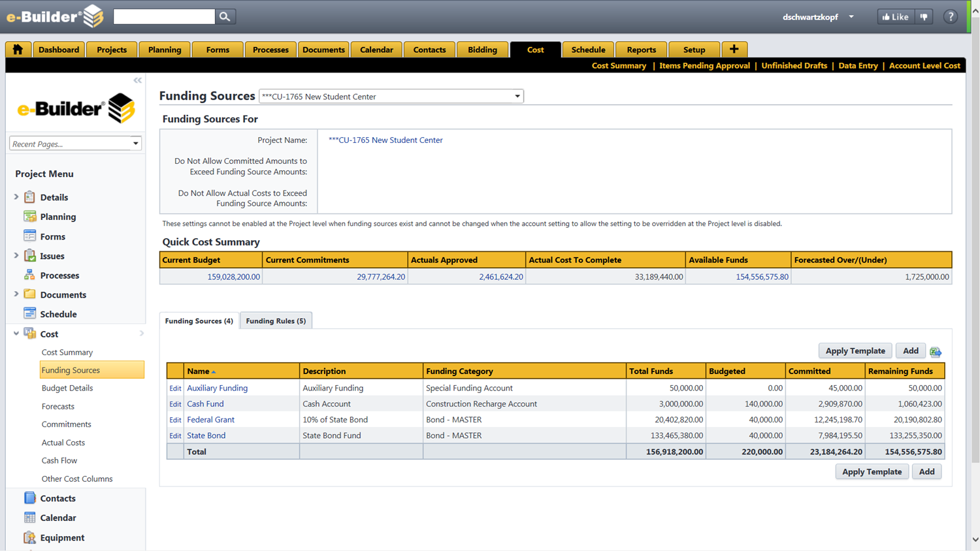980x551 pixels.
Task: Select Budget Details in Cost submenu
Action: 67,388
